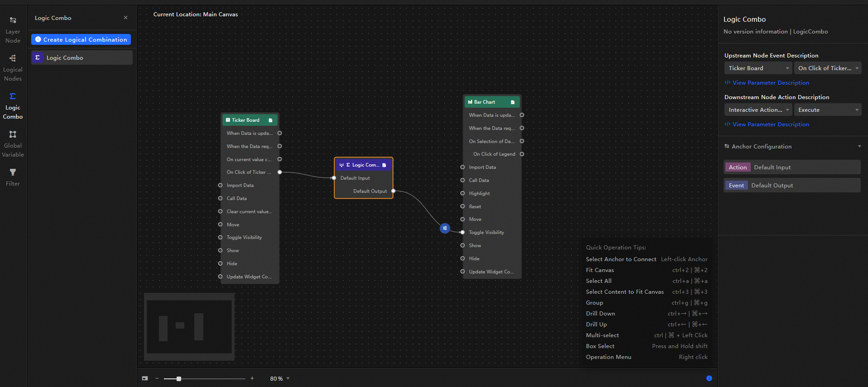Close the Logic Combo list panel
Screen dimensions: 868x387
click(125, 18)
